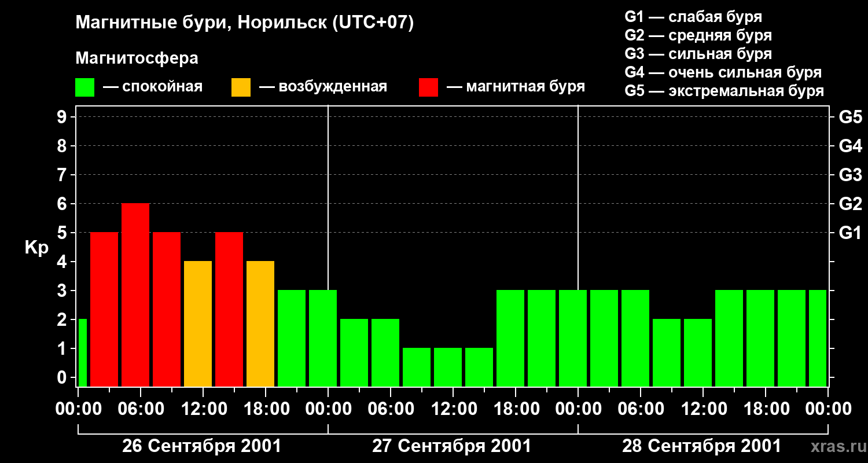Click the 'Kp' axis label
This screenshot has width=868, height=463.
(36, 248)
